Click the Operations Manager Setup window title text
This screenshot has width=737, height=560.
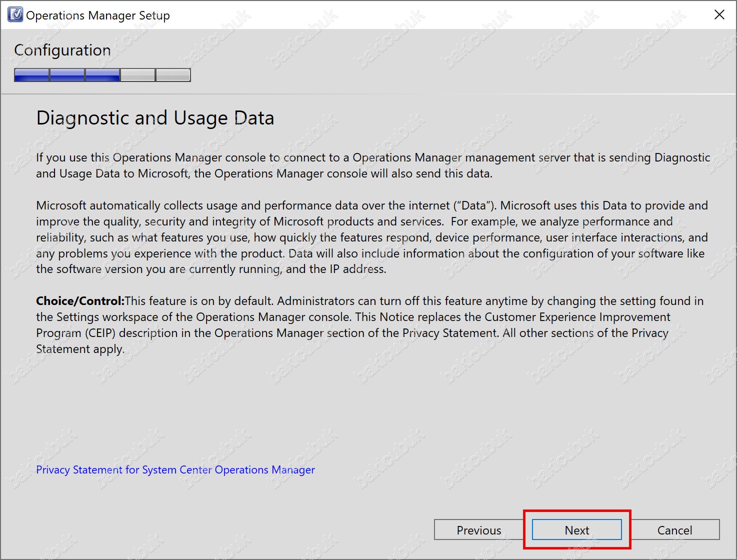click(x=98, y=15)
